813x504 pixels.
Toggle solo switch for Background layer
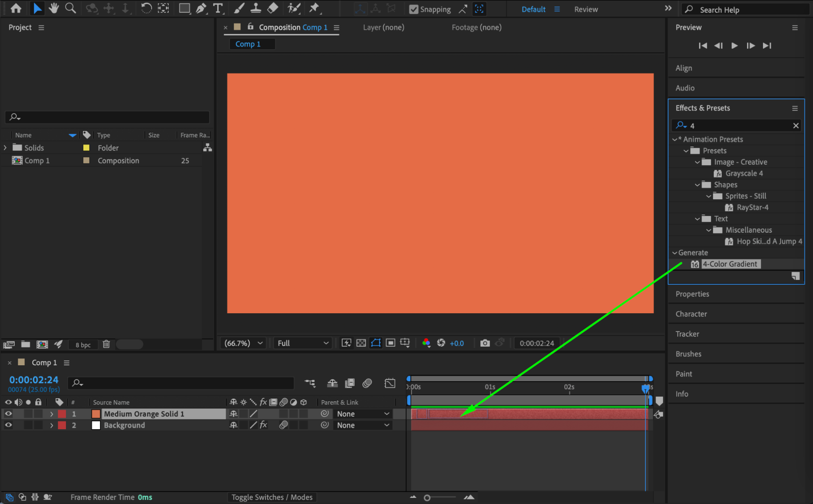[28, 425]
